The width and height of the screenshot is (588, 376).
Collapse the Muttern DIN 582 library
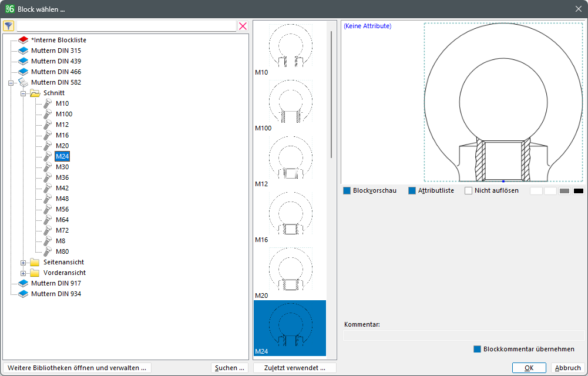[x=11, y=83]
